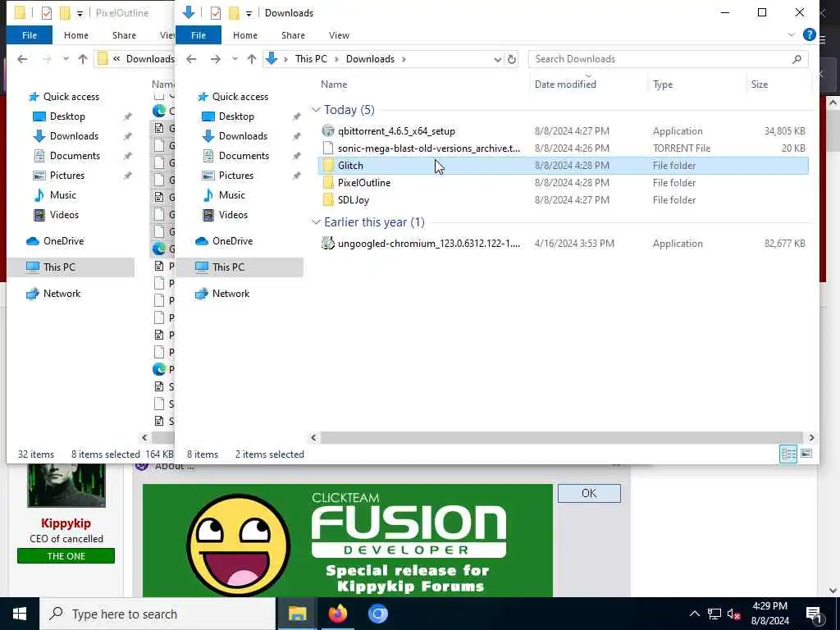
Task: Sort by the Type column header
Action: coord(663,84)
